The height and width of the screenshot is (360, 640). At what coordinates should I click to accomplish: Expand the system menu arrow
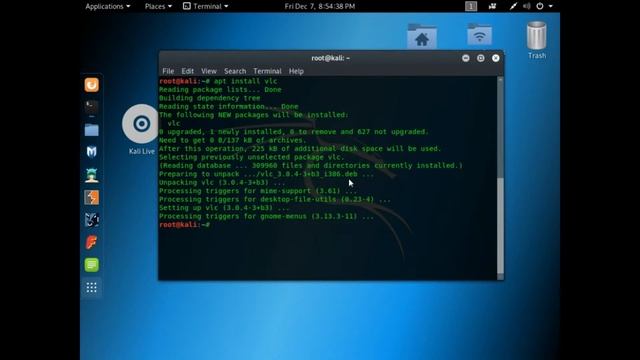tap(551, 6)
